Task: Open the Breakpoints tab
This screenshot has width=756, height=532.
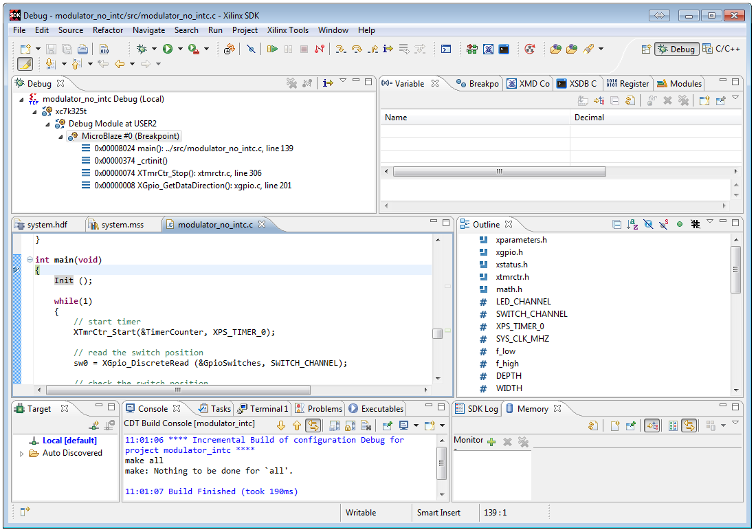Action: coord(478,83)
